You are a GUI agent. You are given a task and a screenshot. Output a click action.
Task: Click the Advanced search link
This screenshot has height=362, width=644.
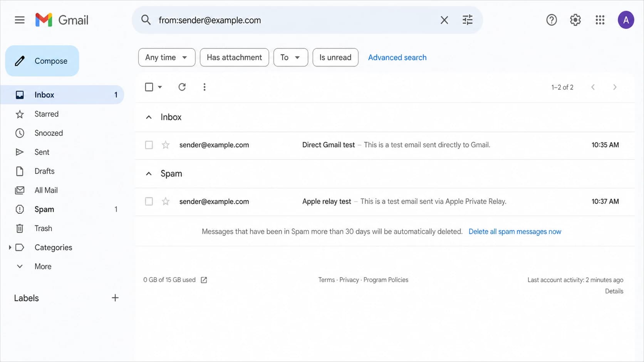click(397, 57)
